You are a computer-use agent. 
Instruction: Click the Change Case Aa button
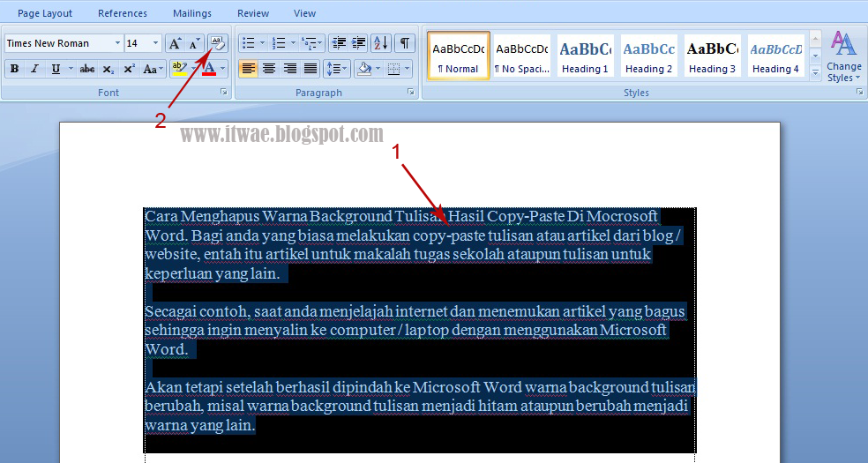pyautogui.click(x=153, y=69)
